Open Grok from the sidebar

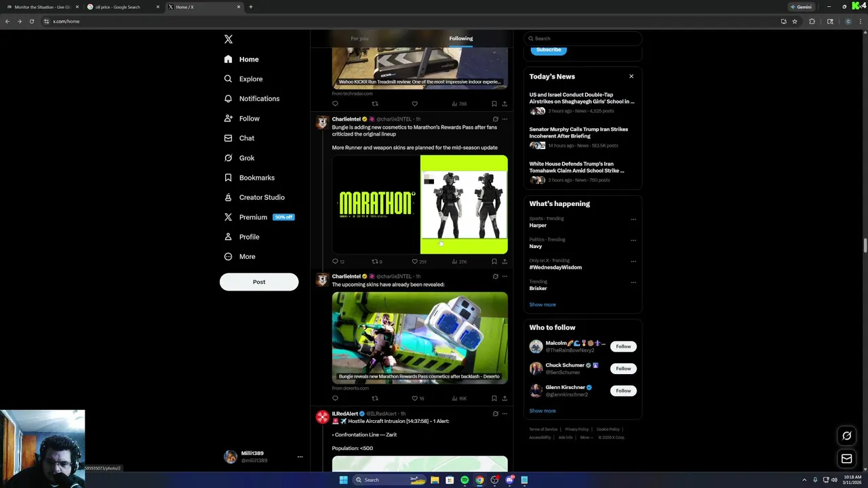pyautogui.click(x=239, y=158)
